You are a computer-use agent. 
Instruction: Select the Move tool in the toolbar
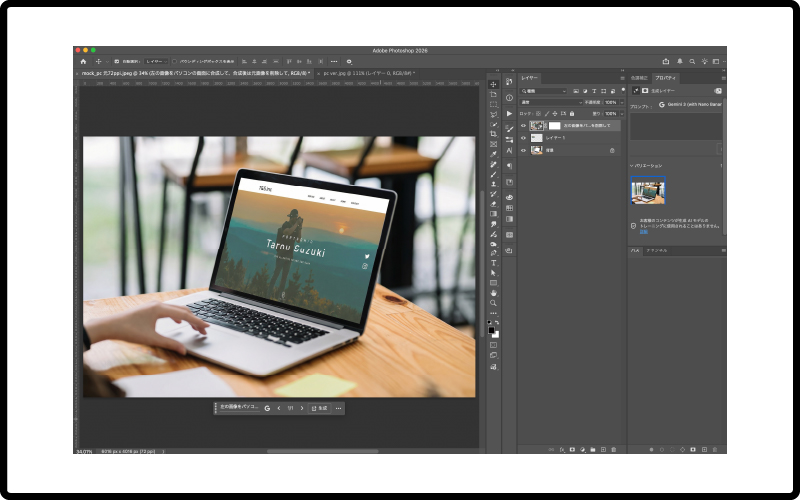tap(493, 84)
